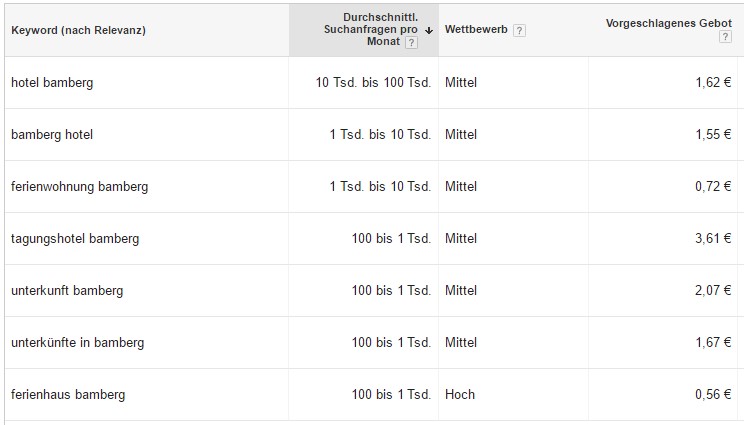
Task: Open help icon beside Wettbewerb header
Action: click(x=519, y=30)
